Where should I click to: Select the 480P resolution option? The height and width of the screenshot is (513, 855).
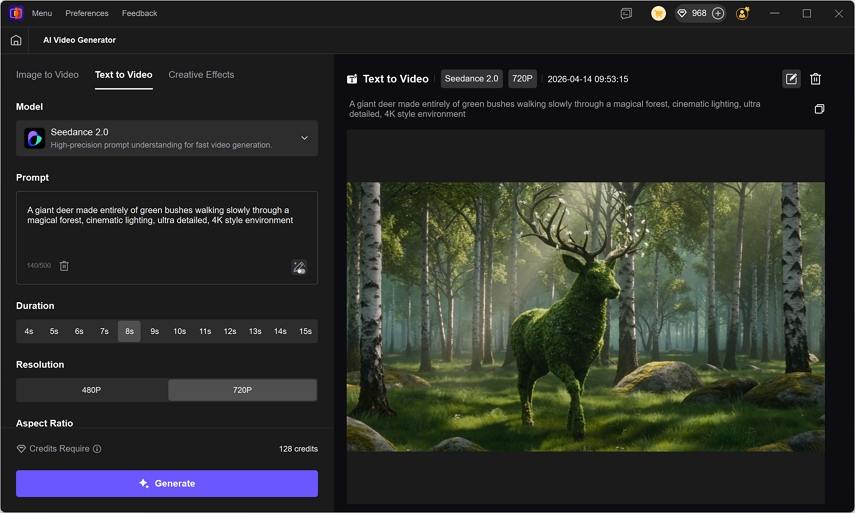pos(91,390)
